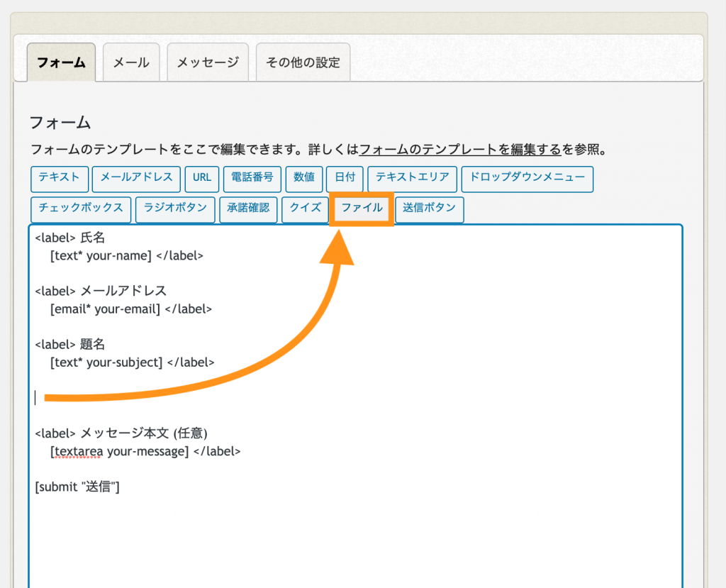The width and height of the screenshot is (726, 588).
Task: Insert a テキスト (text) form tag
Action: (x=60, y=179)
